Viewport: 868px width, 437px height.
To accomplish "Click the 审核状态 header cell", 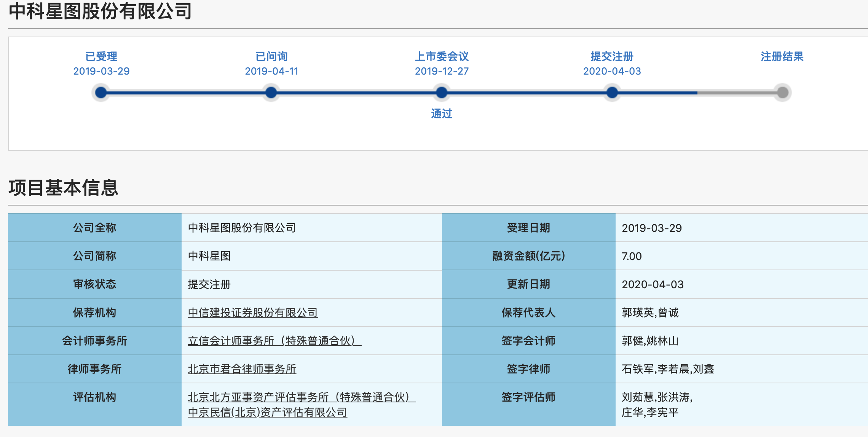I will [95, 284].
